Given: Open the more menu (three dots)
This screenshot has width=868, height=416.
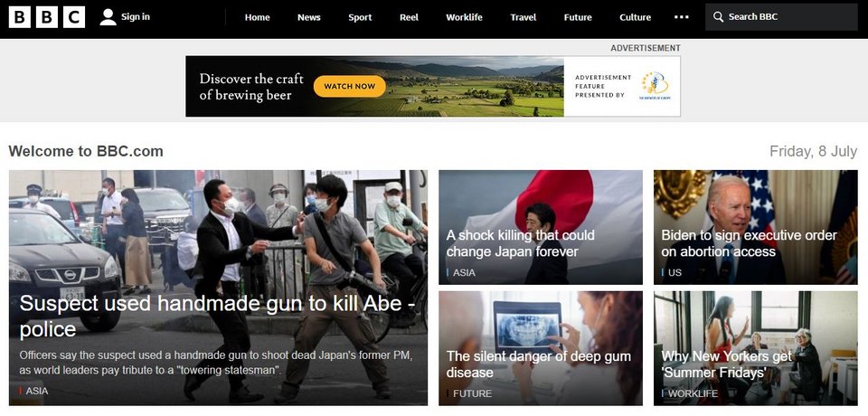Looking at the screenshot, I should (682, 17).
